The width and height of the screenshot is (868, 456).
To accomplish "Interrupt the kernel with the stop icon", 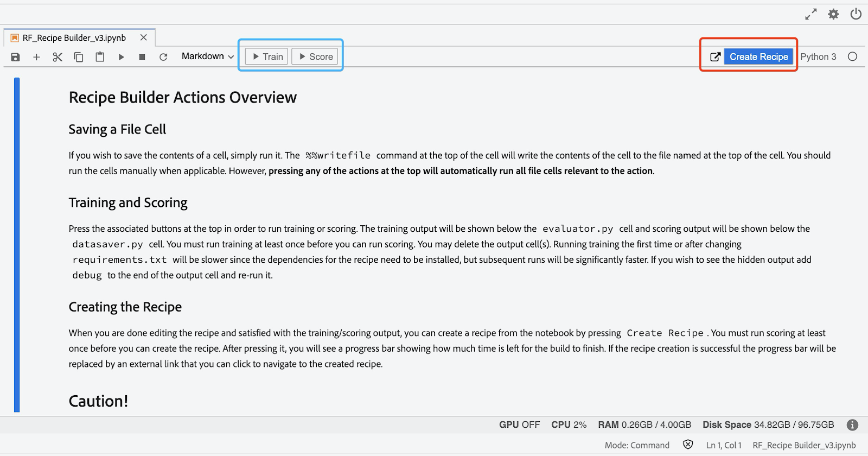I will pos(142,57).
